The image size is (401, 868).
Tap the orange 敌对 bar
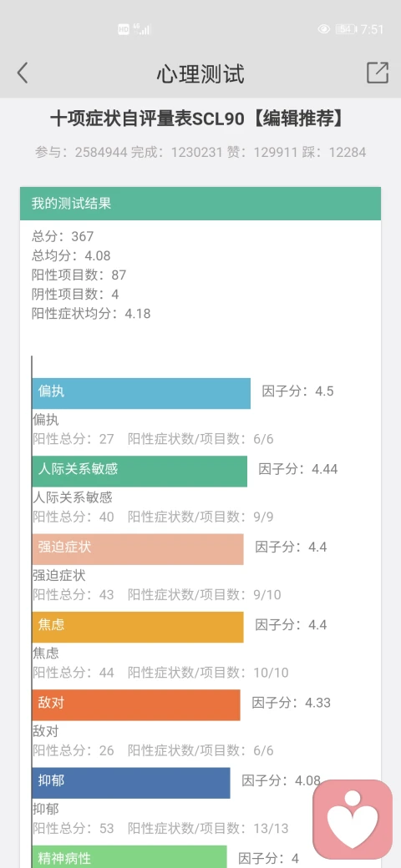(x=136, y=704)
